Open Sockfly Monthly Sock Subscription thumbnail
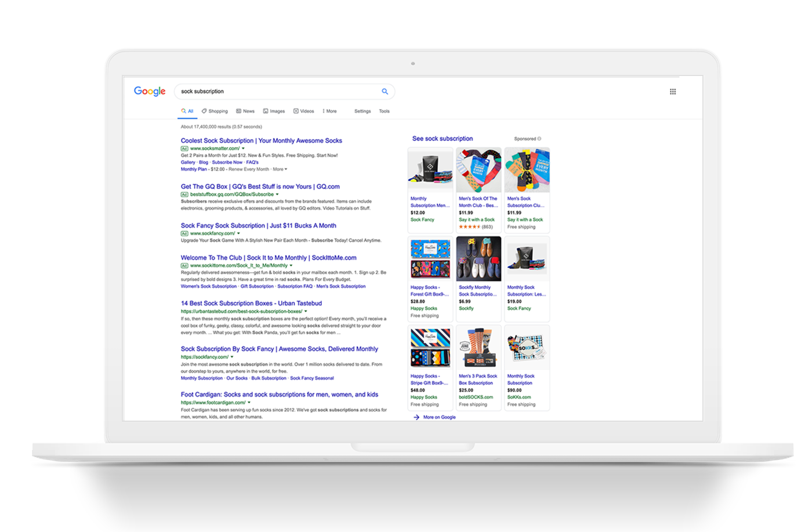This screenshot has height=532, width=812. 478,259
